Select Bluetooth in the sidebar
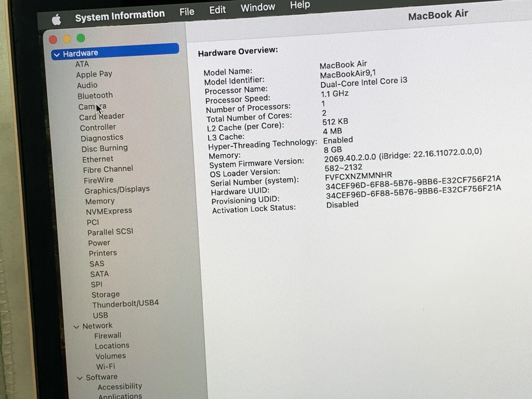 pyautogui.click(x=95, y=96)
